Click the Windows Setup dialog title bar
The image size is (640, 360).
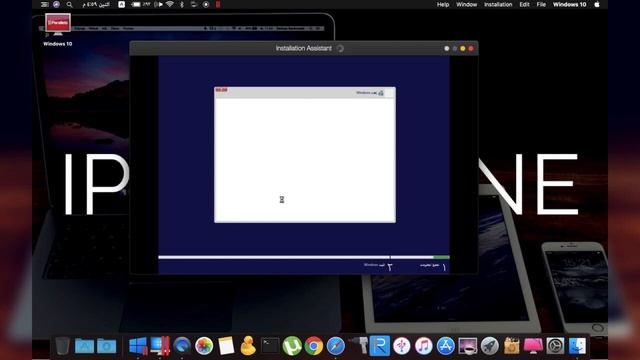pos(305,93)
